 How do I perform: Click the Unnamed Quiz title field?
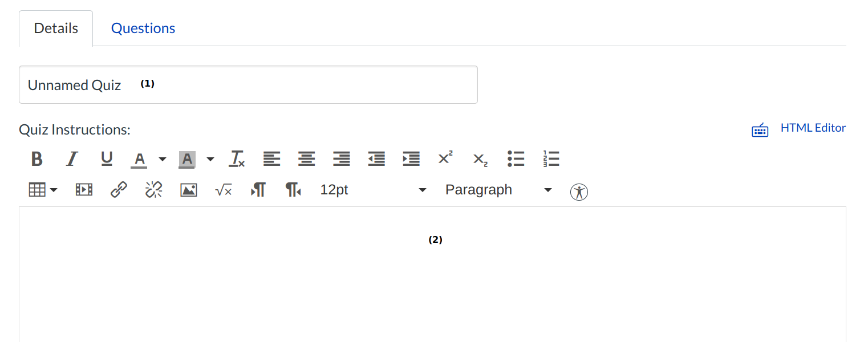pos(248,85)
